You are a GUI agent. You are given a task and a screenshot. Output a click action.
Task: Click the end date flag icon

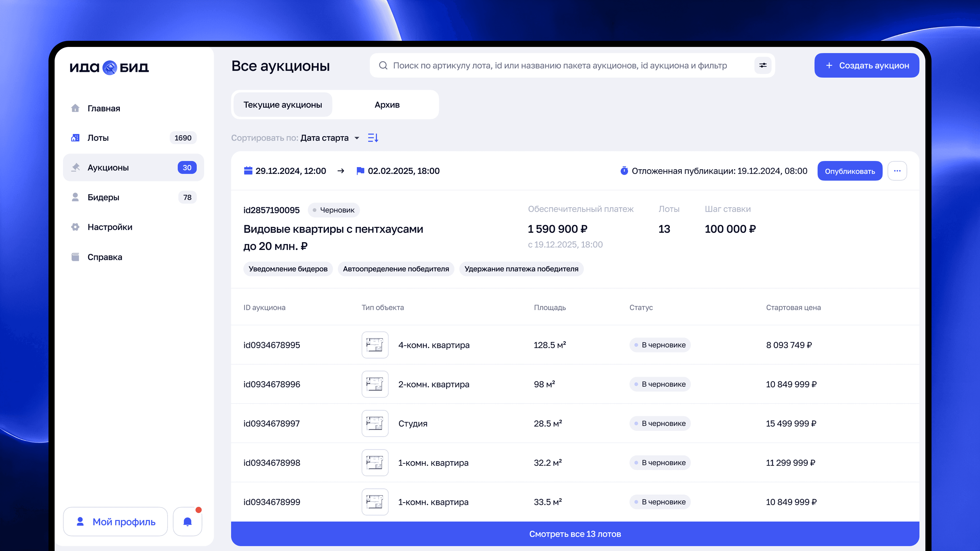[x=360, y=171]
